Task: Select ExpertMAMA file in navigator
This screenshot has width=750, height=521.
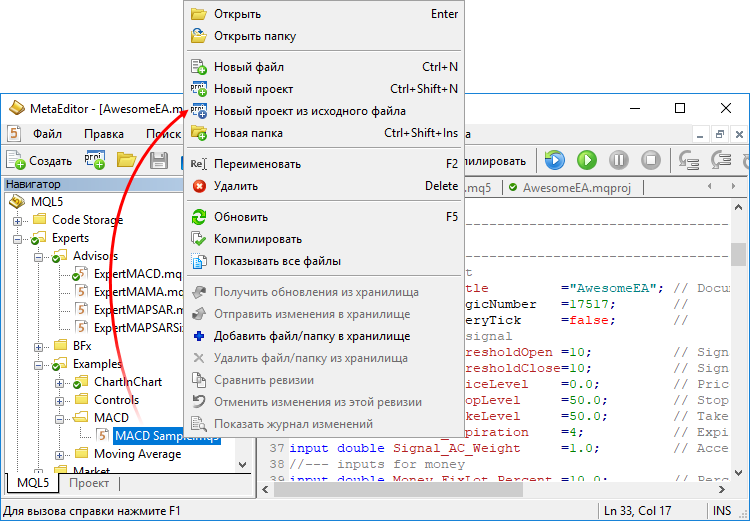Action: tap(139, 292)
